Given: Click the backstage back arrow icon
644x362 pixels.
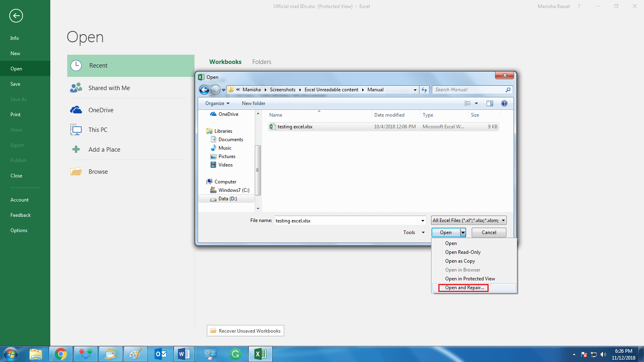Looking at the screenshot, I should (x=16, y=16).
